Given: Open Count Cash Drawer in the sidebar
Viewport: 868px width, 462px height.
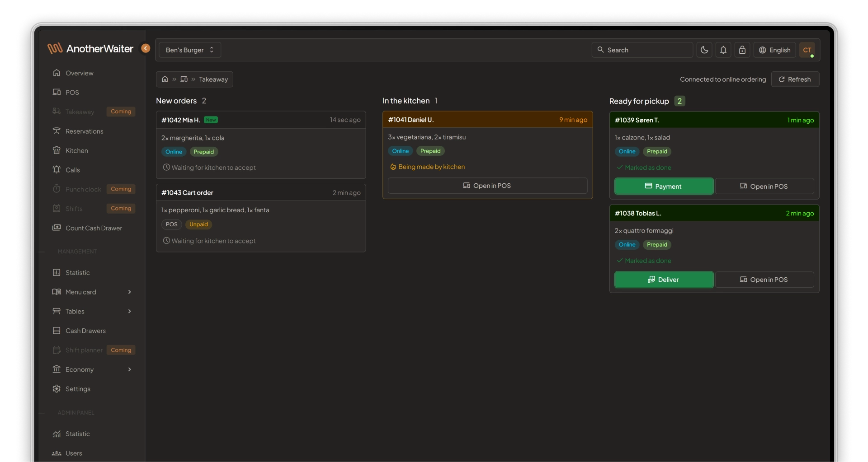Looking at the screenshot, I should tap(94, 228).
